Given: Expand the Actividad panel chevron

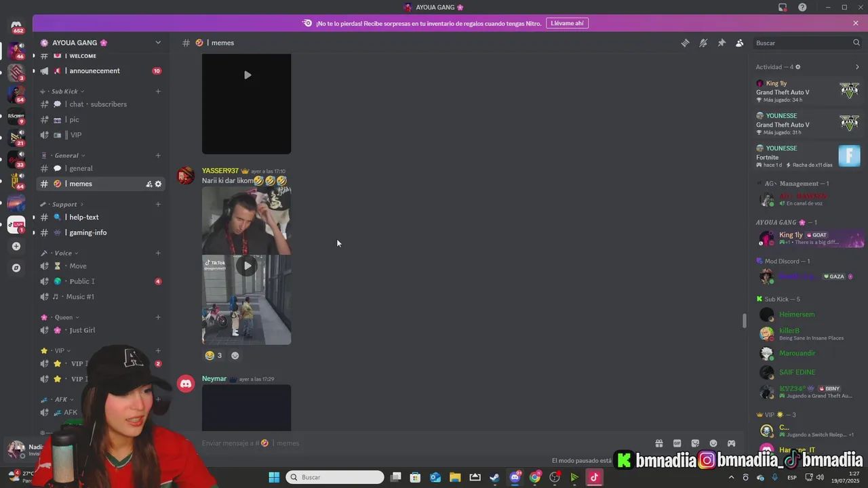Looking at the screenshot, I should click(857, 67).
